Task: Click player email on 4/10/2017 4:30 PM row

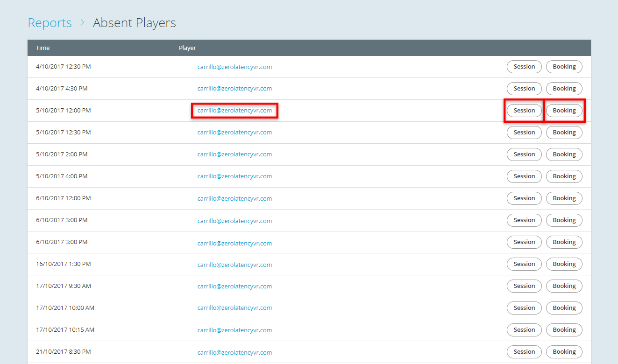Action: tap(234, 89)
